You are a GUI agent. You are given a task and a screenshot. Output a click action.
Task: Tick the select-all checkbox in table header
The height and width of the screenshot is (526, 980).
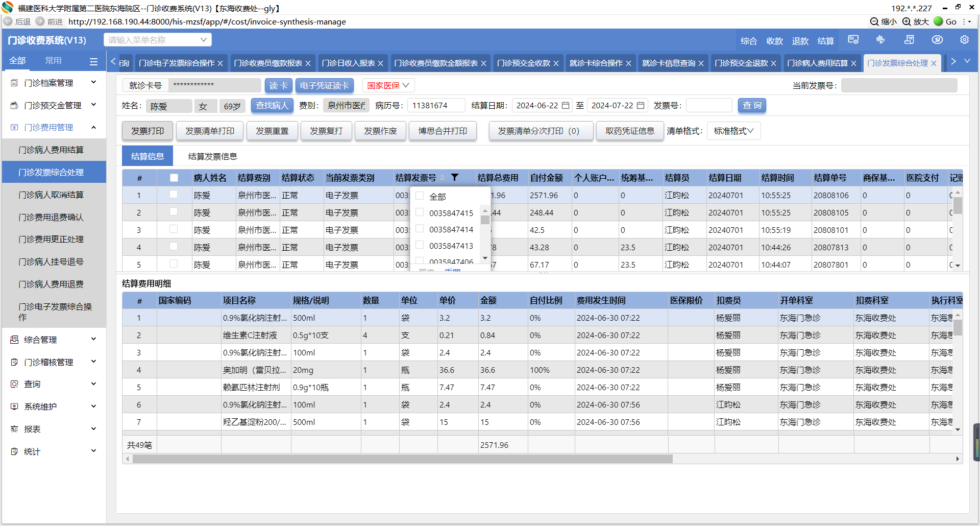(x=174, y=178)
